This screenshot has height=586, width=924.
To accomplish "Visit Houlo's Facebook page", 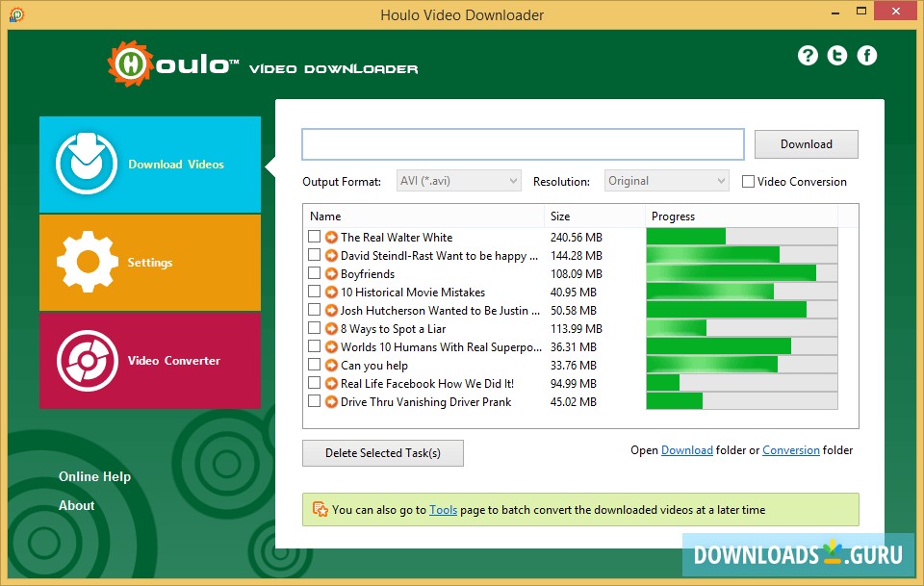I will tap(867, 55).
